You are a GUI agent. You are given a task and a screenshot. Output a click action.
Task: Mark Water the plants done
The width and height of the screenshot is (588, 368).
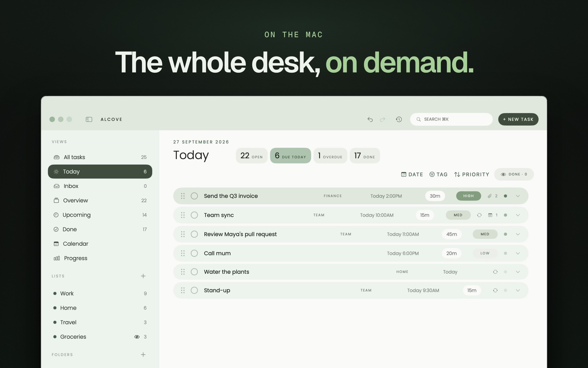click(194, 272)
